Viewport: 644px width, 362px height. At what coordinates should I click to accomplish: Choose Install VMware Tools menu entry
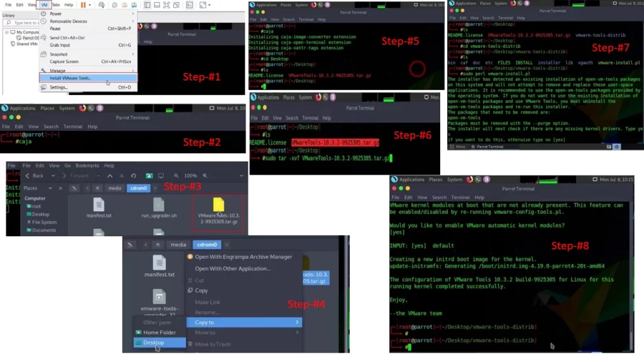pos(88,77)
